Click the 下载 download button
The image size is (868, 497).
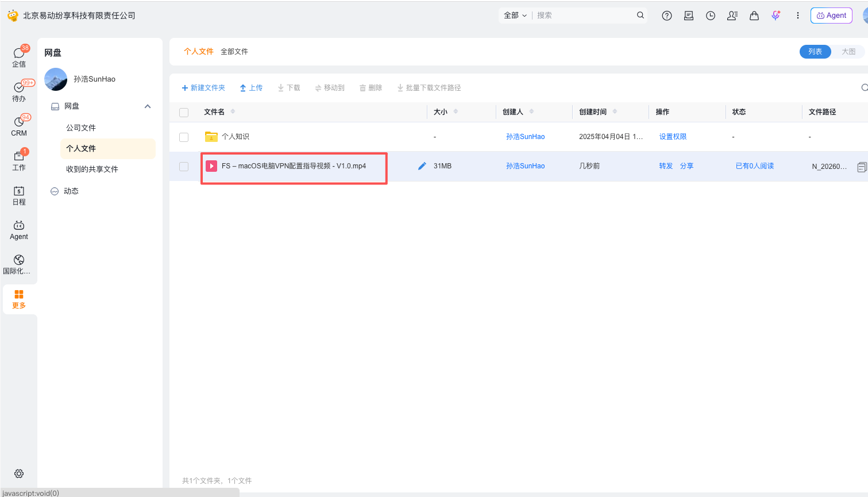(289, 88)
